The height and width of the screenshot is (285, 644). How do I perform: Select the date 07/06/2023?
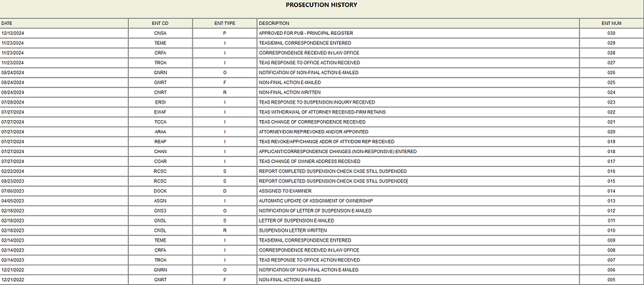pos(13,191)
